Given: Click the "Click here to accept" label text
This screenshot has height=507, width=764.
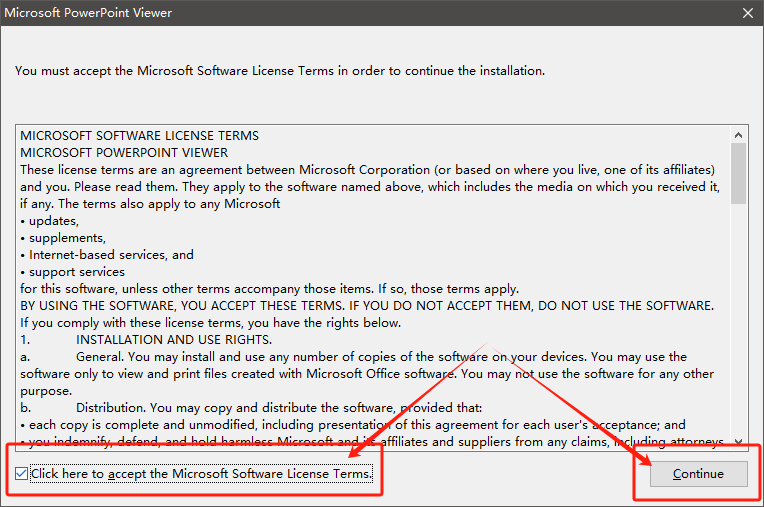Looking at the screenshot, I should (201, 473).
